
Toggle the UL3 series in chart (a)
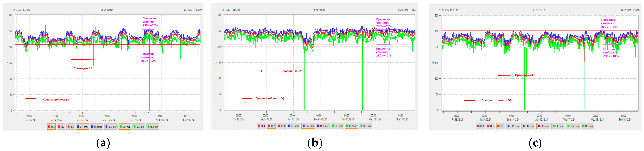70,127
